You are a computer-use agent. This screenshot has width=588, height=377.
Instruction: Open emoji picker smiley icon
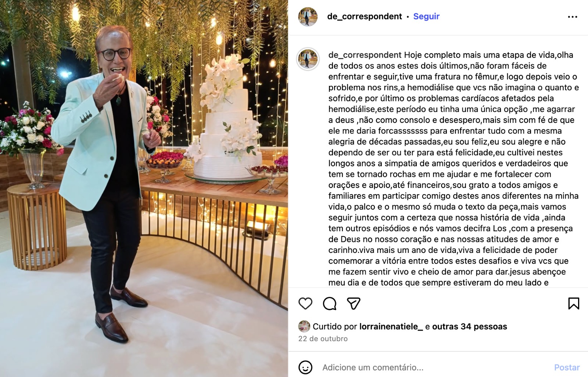tap(305, 367)
